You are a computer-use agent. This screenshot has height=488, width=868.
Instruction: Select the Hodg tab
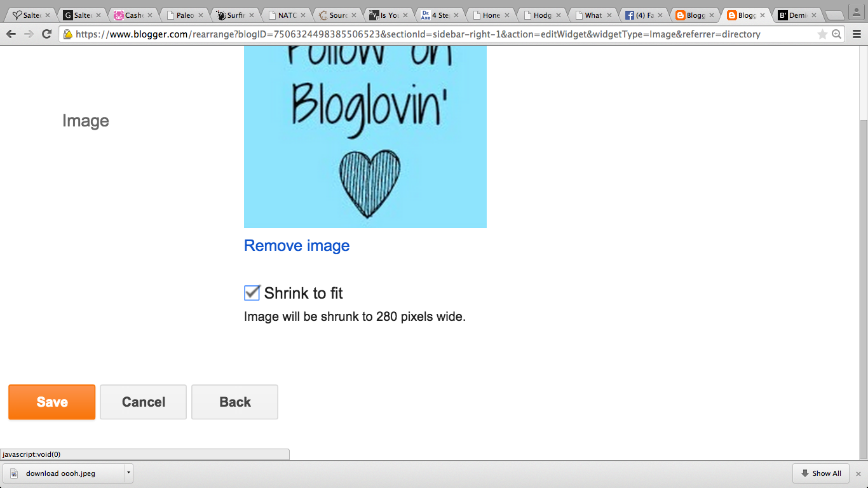pos(543,15)
